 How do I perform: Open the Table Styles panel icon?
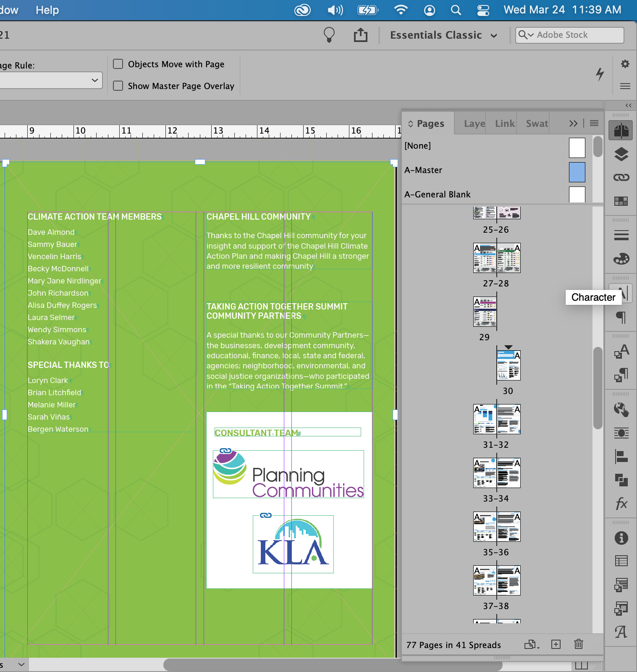[621, 584]
